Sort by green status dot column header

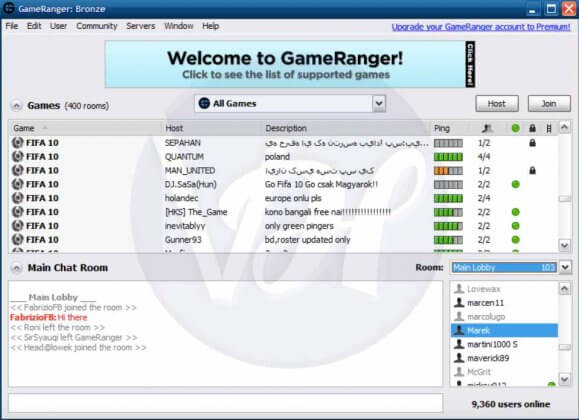click(x=516, y=128)
